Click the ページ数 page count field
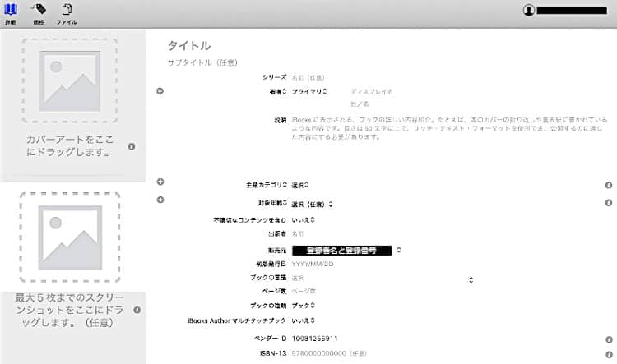The image size is (617, 364). point(304,291)
